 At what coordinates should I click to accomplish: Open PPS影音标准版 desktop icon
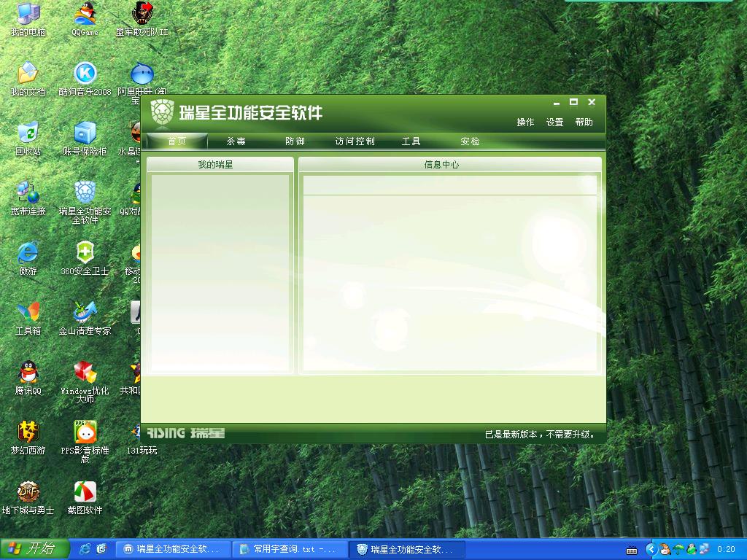(x=85, y=441)
